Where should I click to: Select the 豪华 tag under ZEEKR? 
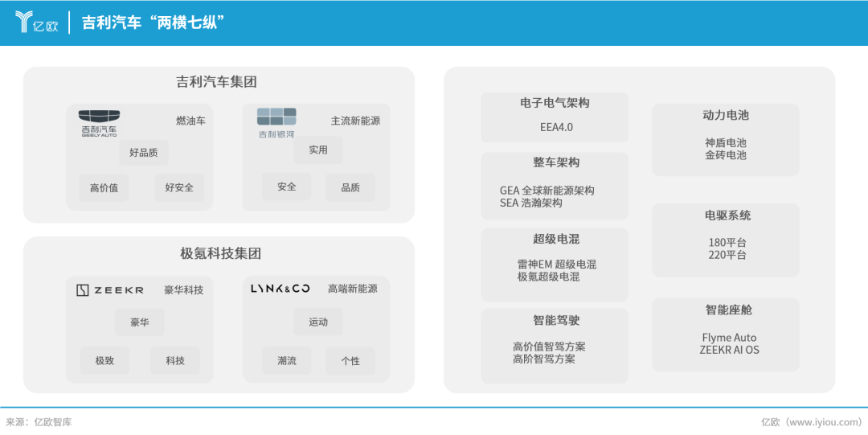click(140, 322)
